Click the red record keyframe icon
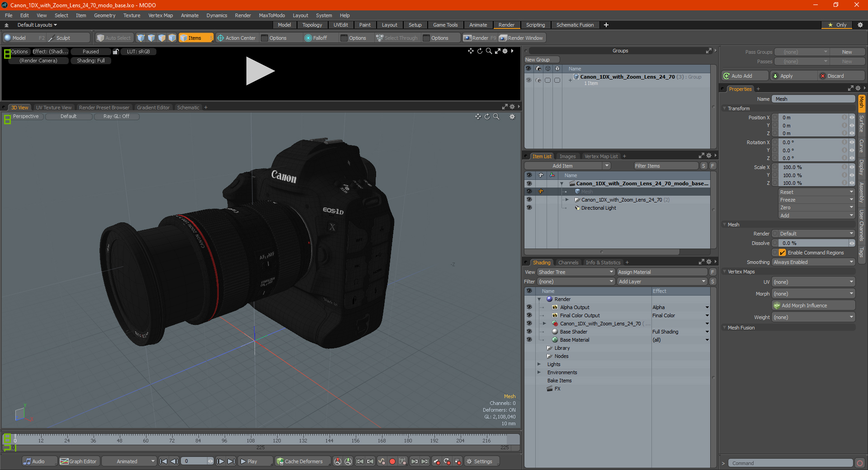 point(392,461)
